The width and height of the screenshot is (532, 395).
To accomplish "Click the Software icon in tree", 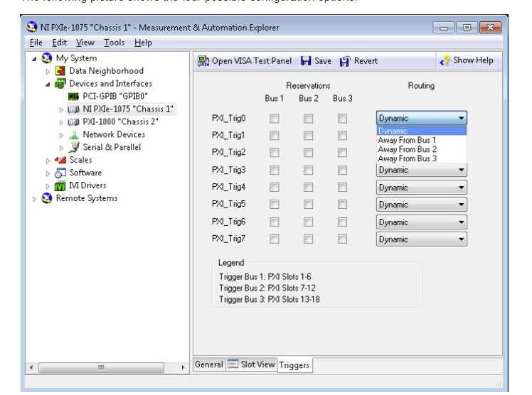I will 60,173.
